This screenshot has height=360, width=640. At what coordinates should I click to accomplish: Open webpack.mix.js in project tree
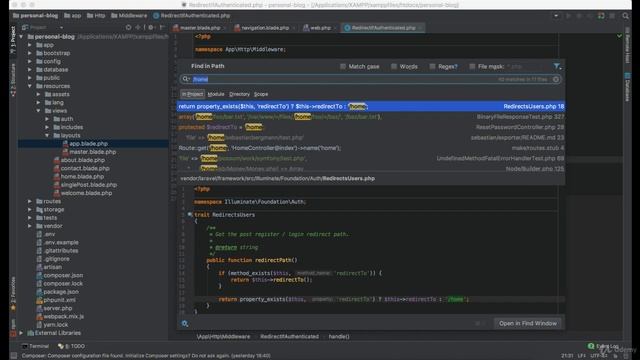tap(60, 316)
